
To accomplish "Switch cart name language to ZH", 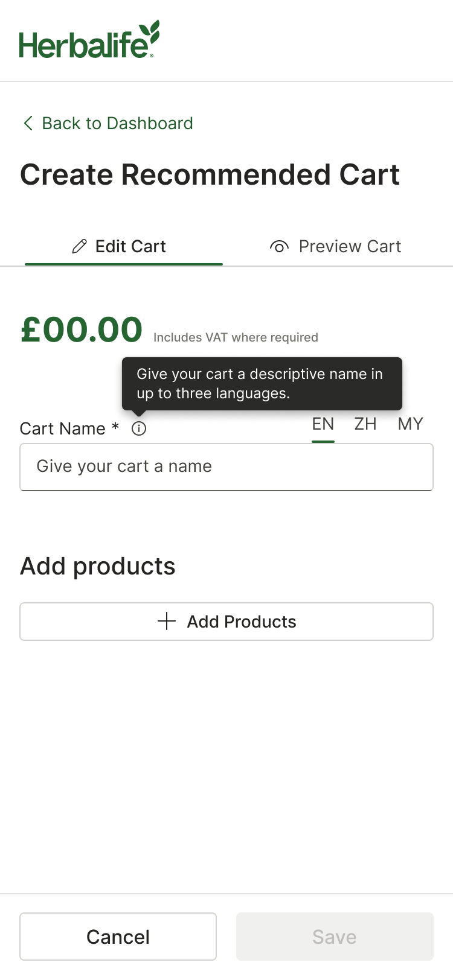I will 365,424.
